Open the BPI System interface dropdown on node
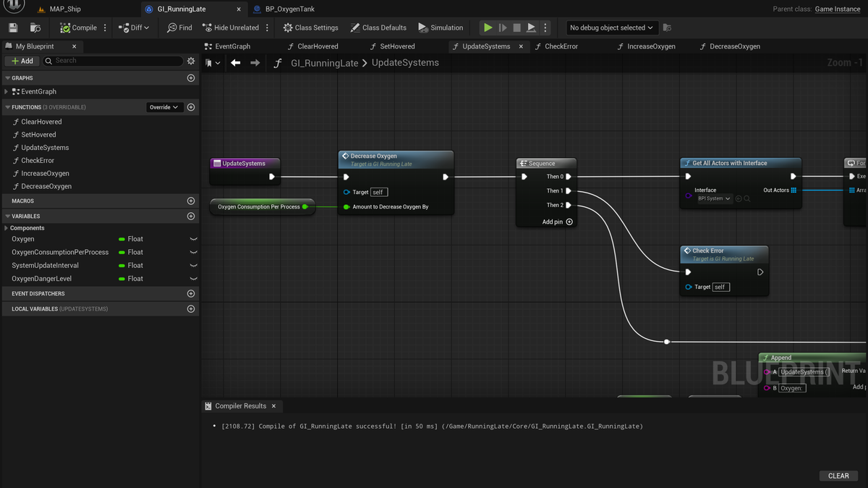 714,198
